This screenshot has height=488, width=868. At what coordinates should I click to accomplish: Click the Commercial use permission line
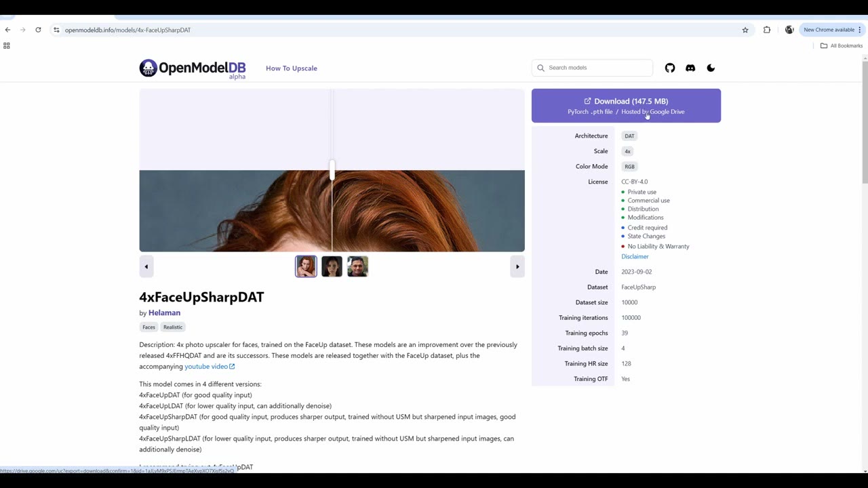point(648,201)
